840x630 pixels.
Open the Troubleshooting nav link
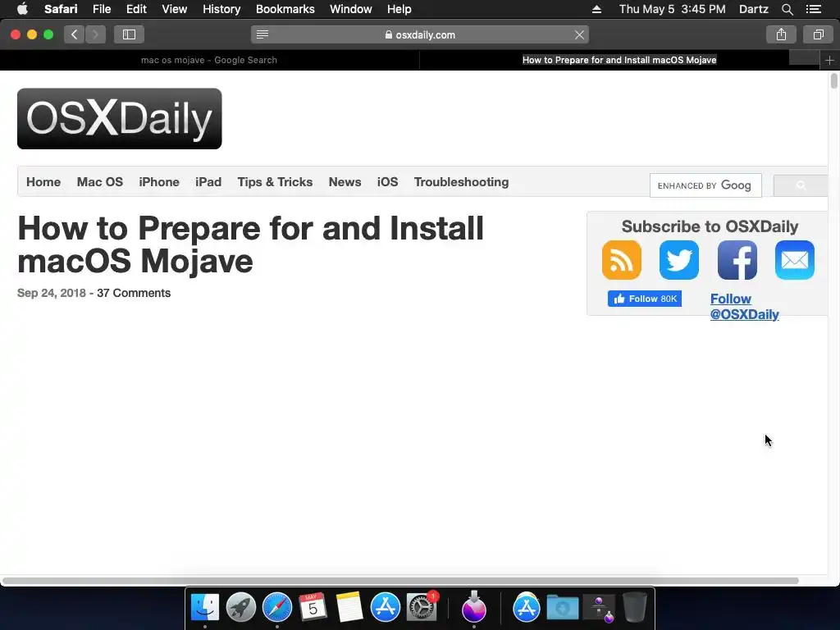click(461, 182)
